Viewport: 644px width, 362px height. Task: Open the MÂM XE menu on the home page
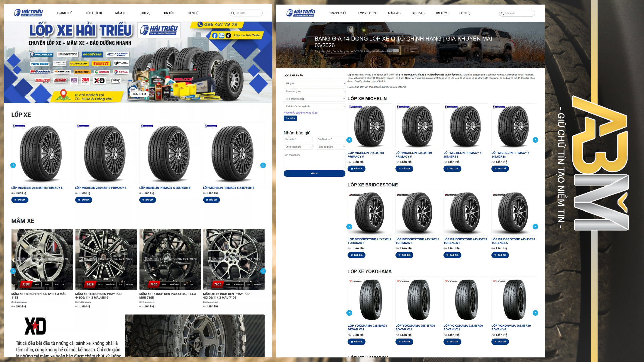coord(121,13)
